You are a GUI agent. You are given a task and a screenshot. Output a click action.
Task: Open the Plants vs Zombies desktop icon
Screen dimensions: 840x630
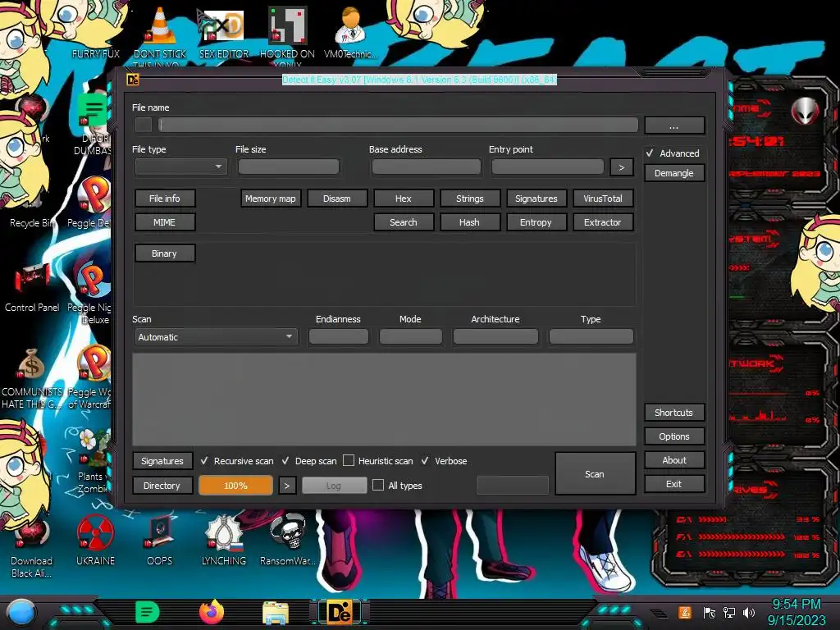[92, 461]
